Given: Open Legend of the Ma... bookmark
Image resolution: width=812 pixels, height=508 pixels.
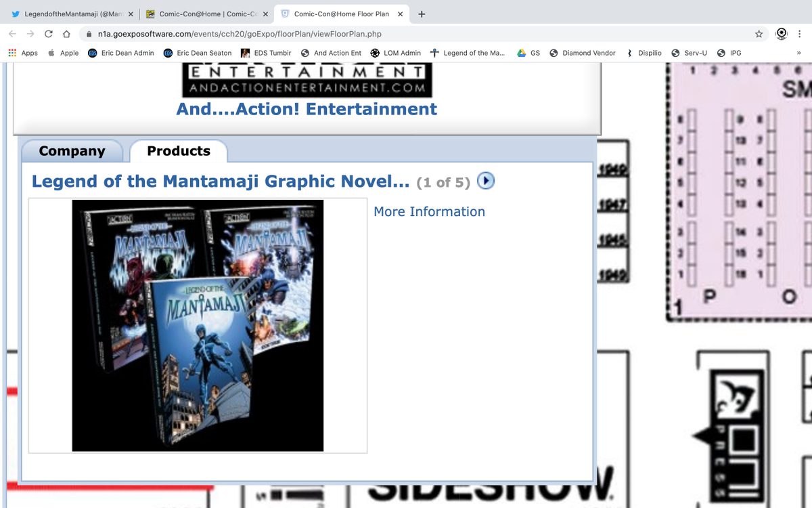Looking at the screenshot, I should click(468, 53).
